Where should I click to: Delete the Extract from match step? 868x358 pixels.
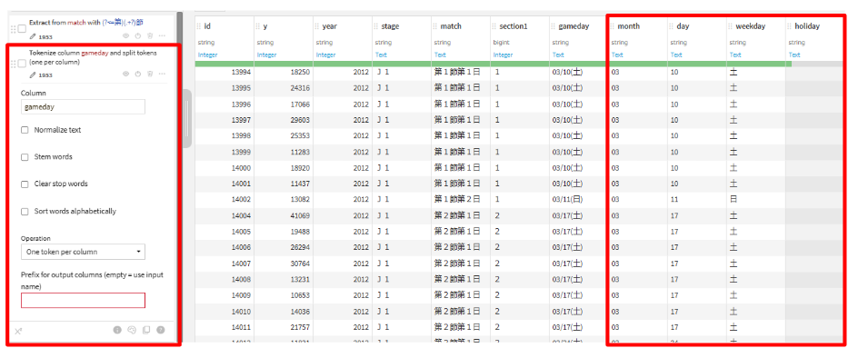149,35
